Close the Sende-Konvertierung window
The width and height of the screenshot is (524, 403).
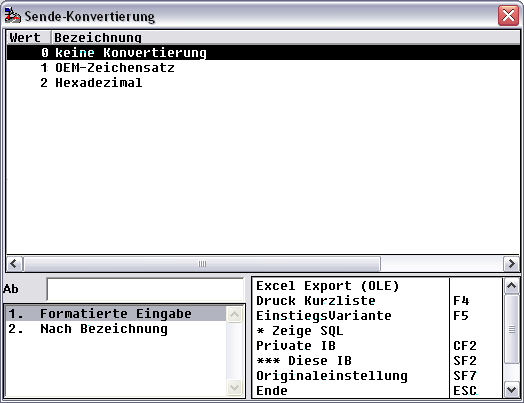[x=508, y=15]
